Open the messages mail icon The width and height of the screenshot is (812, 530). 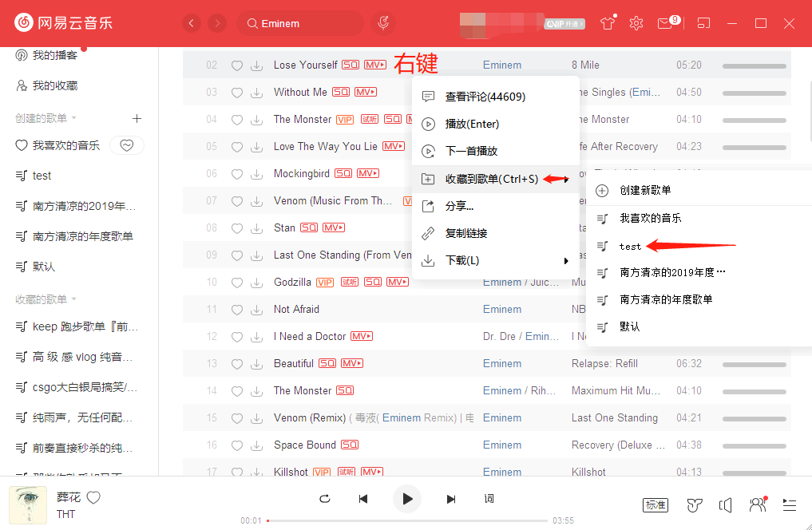[x=665, y=23]
